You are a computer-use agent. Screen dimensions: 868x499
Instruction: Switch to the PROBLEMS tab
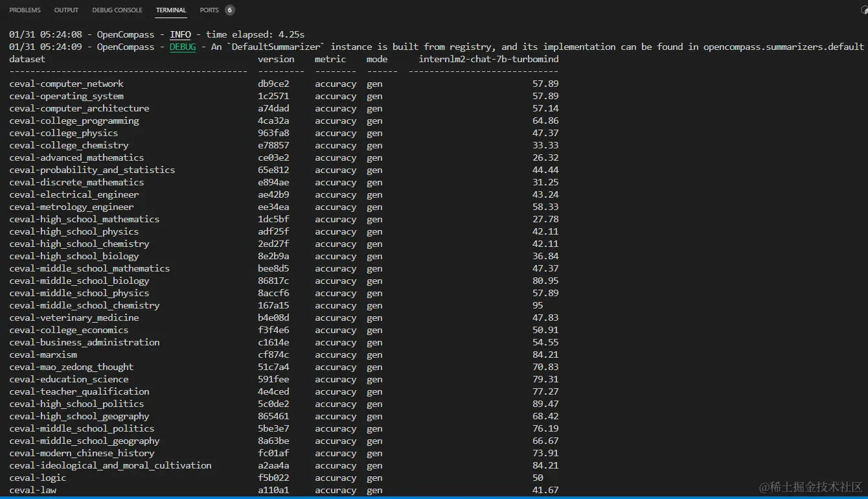25,10
